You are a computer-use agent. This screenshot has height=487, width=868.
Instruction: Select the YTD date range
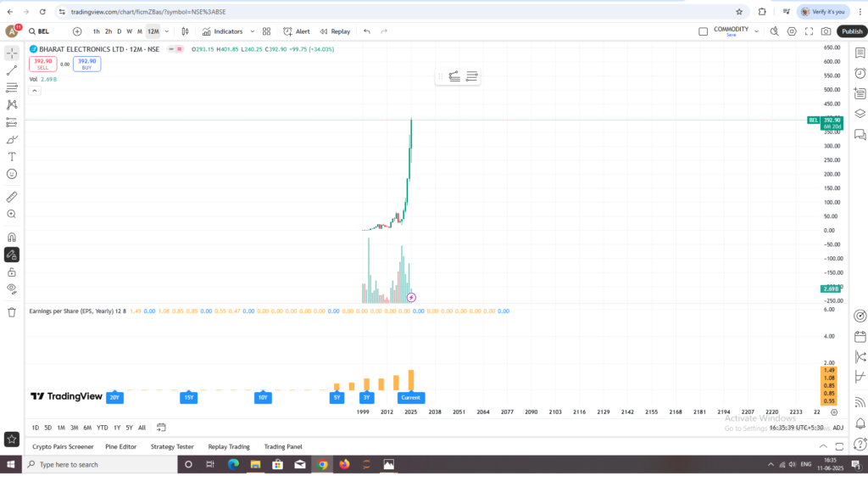(x=103, y=428)
